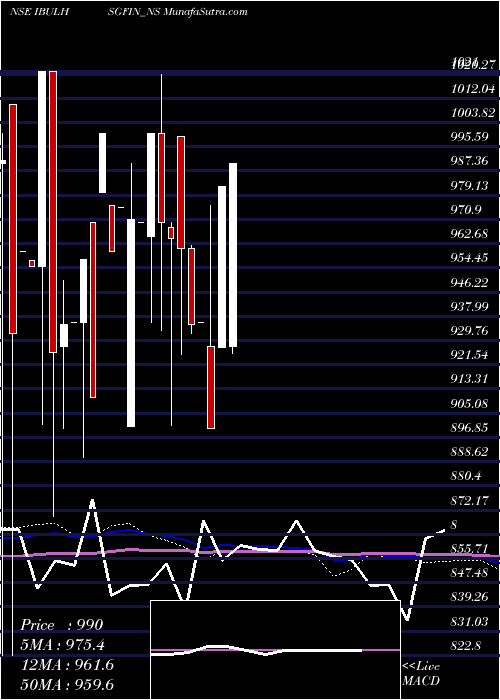
Task: Select the 913.31 price axis label
Action: (x=470, y=379)
